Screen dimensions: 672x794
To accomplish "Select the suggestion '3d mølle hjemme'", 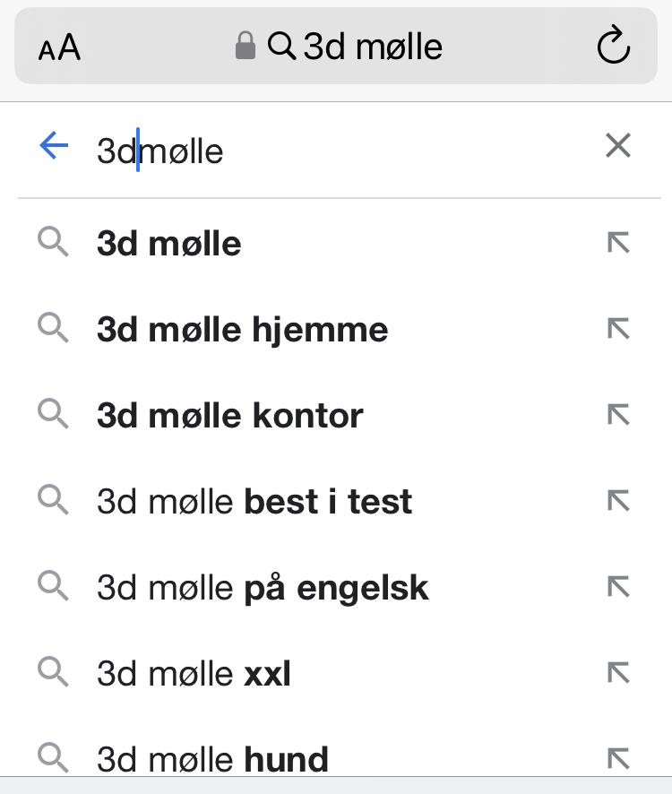I will pyautogui.click(x=242, y=330).
